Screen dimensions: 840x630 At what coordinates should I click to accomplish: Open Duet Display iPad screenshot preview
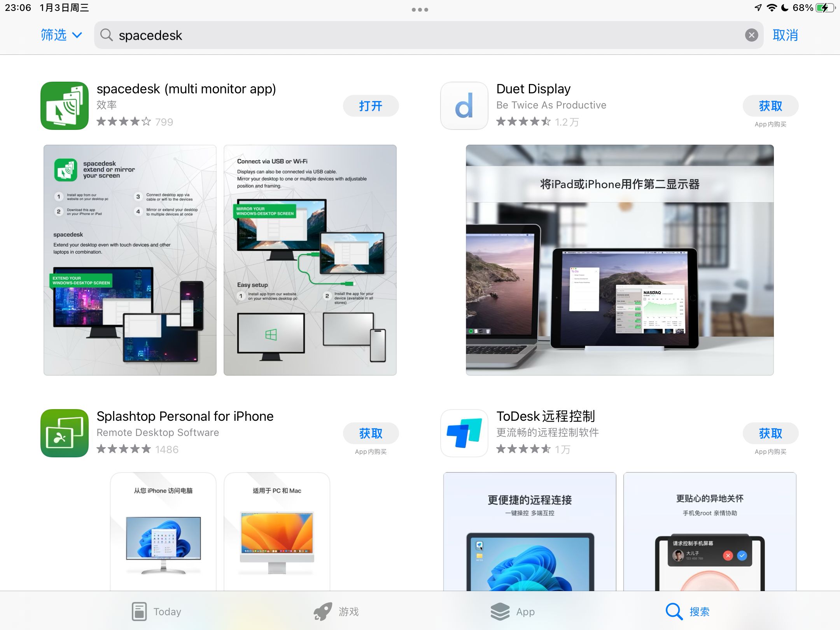coord(619,260)
